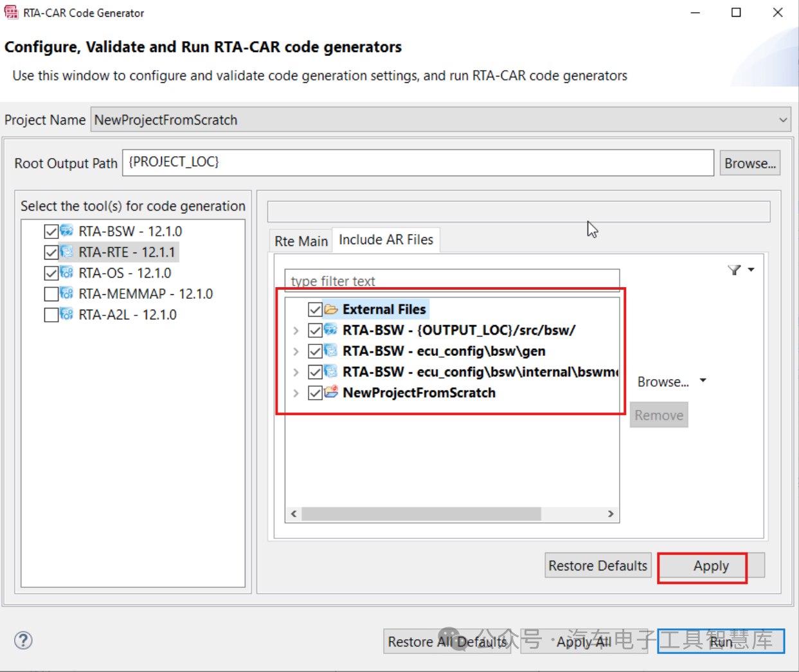Screen dimensions: 799x672
Task: Click the Run button
Action: (x=721, y=641)
